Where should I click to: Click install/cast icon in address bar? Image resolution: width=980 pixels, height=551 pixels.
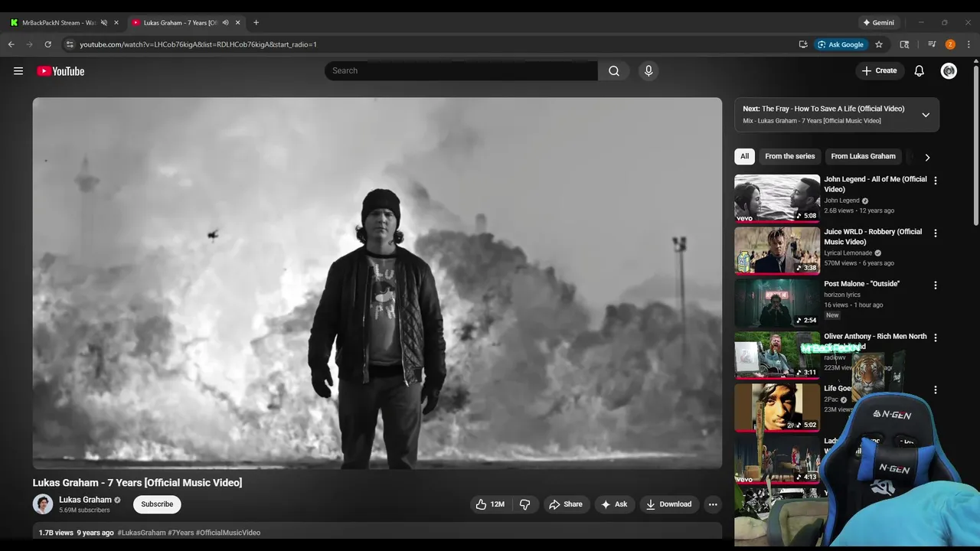(x=803, y=44)
